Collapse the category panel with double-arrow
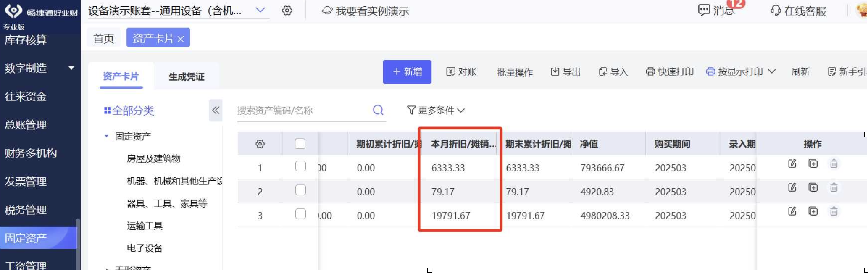The image size is (868, 274). click(216, 111)
